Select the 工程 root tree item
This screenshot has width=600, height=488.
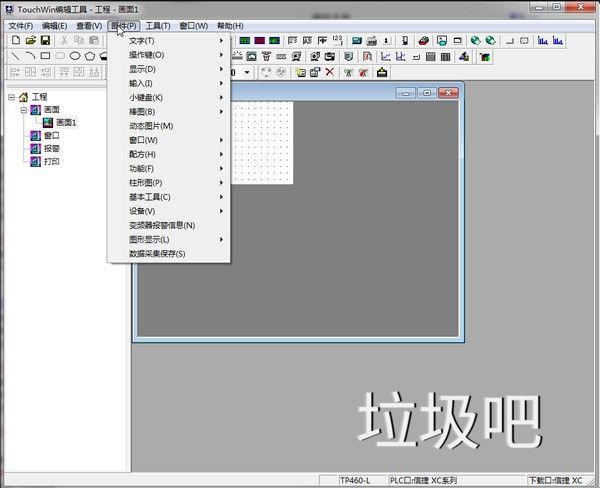click(39, 97)
